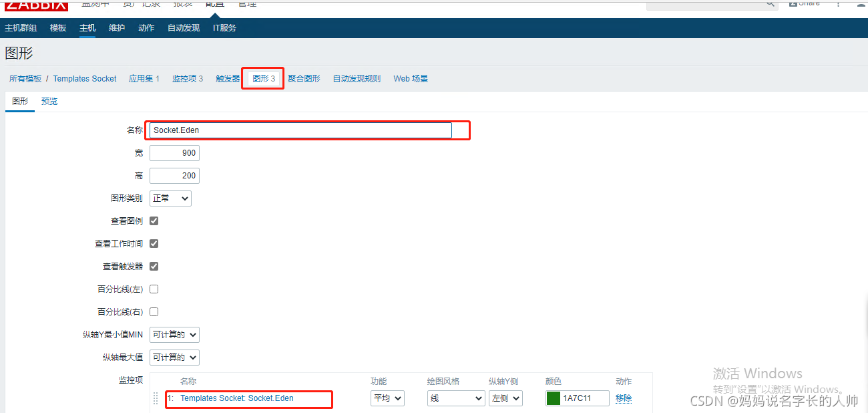This screenshot has height=413, width=868.
Task: Switch to the 图形 form tab
Action: [20, 102]
